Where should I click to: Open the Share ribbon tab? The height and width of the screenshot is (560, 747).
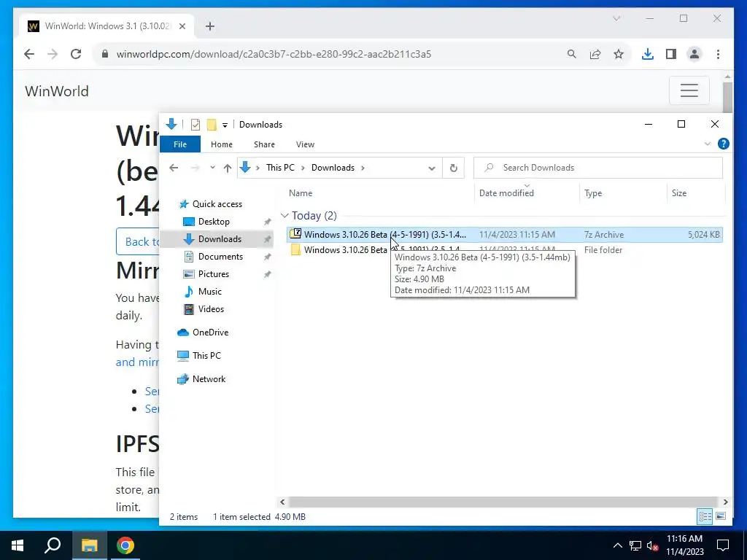coord(264,144)
